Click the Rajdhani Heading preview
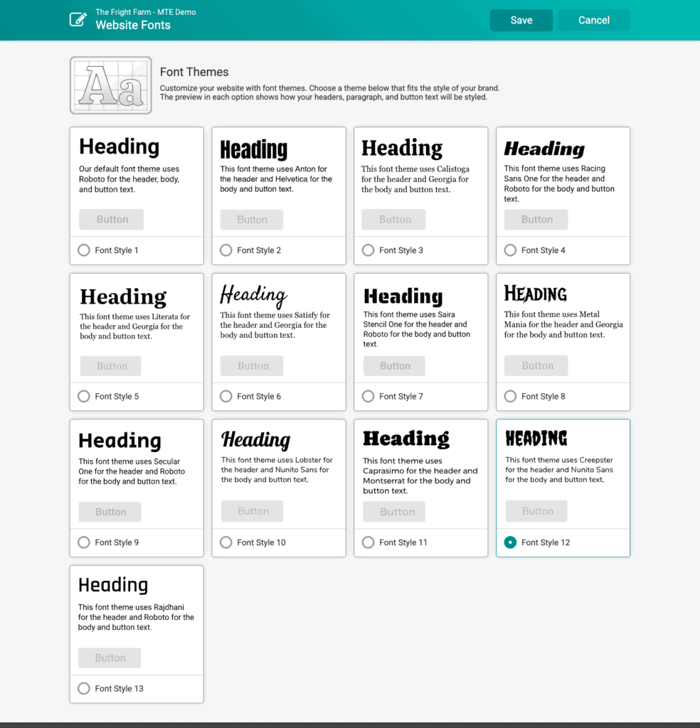The height and width of the screenshot is (728, 700). coord(113,584)
